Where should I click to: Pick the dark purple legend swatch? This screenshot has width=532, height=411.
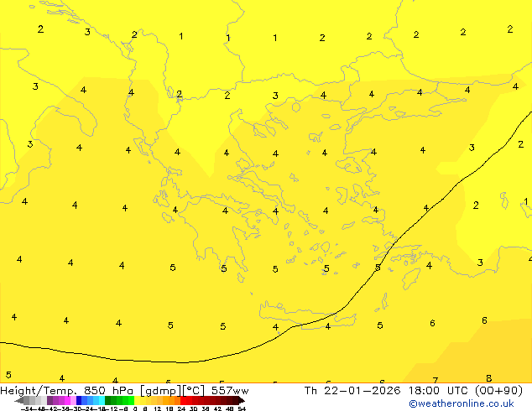click(x=50, y=400)
